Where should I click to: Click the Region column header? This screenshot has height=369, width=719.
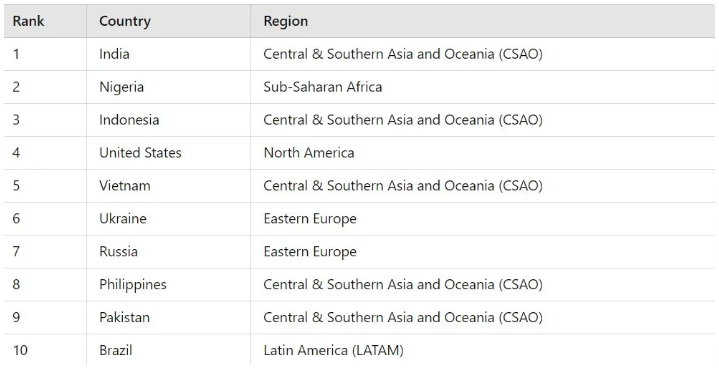tap(482, 21)
